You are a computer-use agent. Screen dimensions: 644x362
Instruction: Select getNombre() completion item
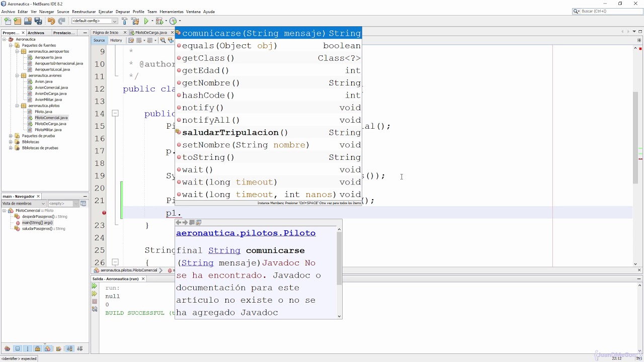coord(268,83)
